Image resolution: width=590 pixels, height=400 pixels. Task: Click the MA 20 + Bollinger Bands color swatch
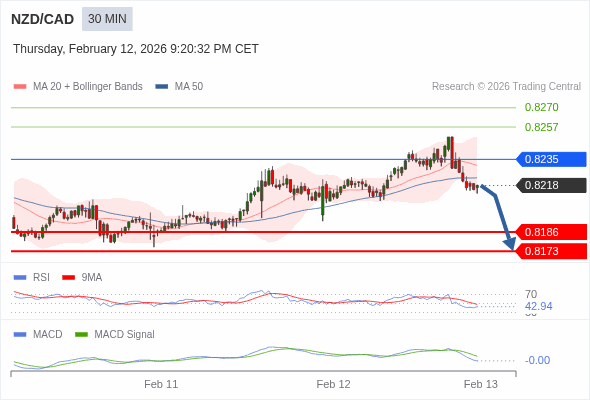click(x=20, y=87)
